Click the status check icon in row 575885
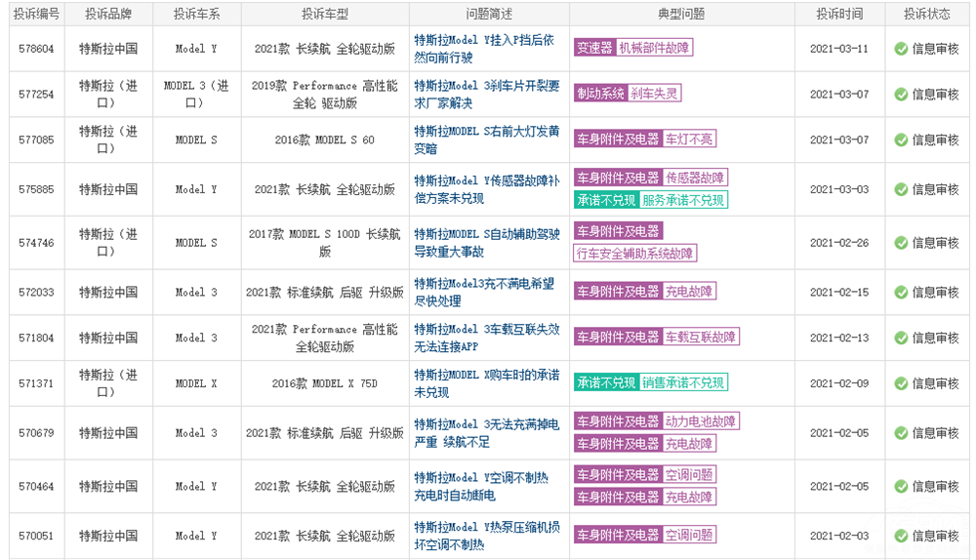The height and width of the screenshot is (560, 976). click(x=901, y=189)
